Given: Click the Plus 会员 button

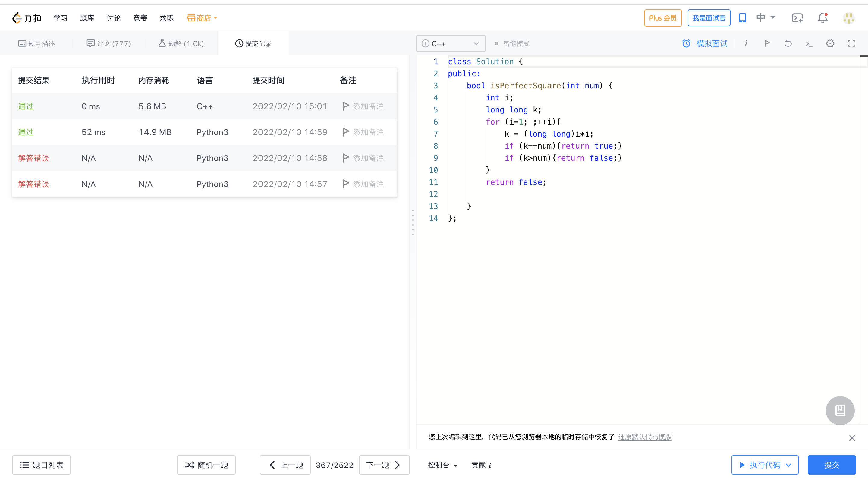Looking at the screenshot, I should point(663,18).
